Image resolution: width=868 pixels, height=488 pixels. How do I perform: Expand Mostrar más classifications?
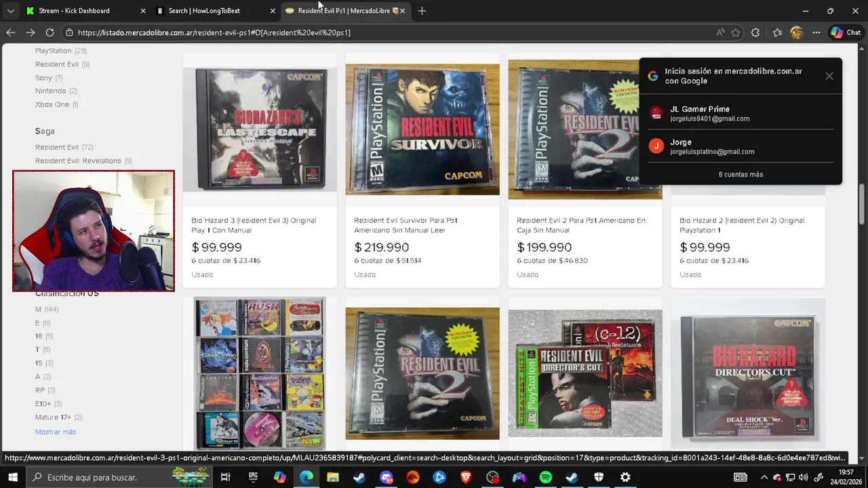click(x=56, y=432)
